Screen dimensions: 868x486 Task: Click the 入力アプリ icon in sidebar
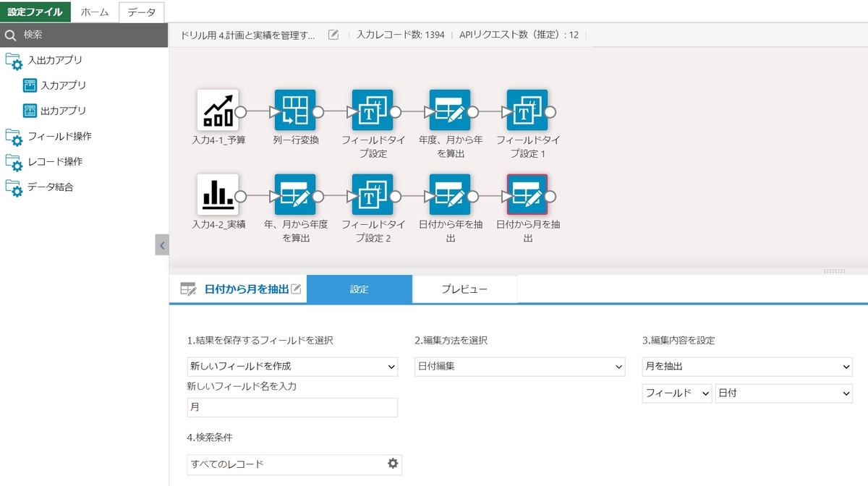[x=30, y=85]
